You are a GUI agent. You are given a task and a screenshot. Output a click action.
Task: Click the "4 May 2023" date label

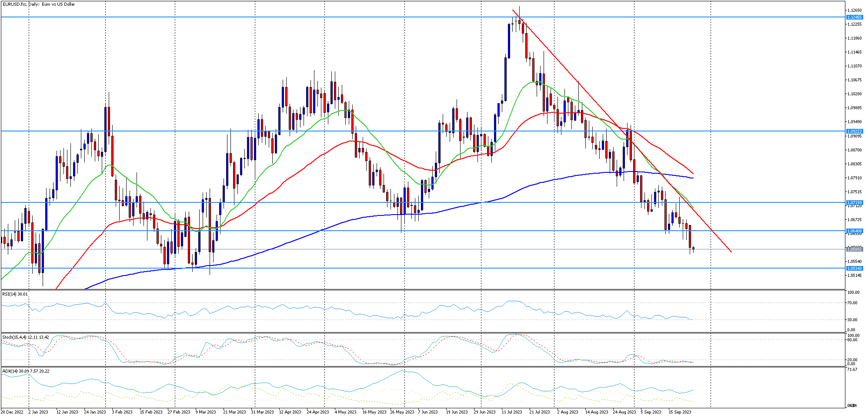tap(346, 412)
